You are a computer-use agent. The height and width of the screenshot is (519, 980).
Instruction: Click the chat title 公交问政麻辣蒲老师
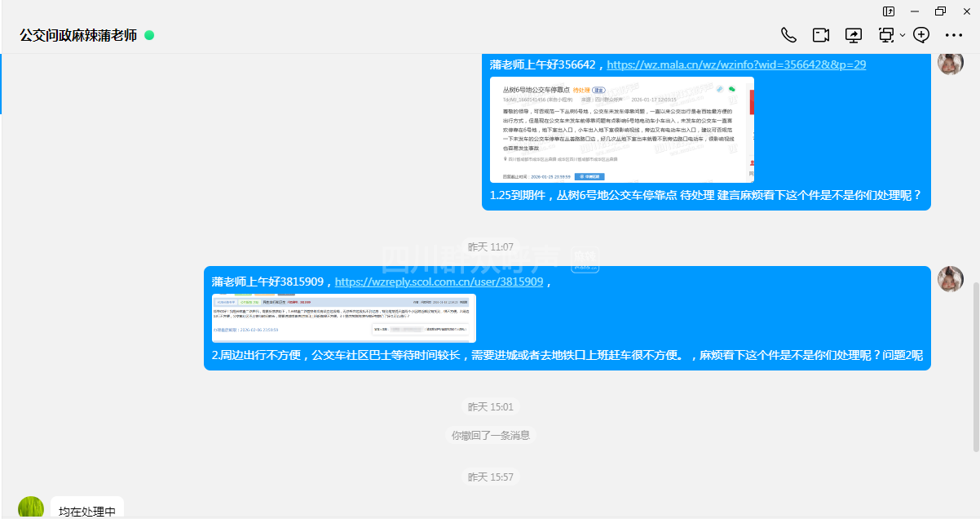pyautogui.click(x=78, y=36)
